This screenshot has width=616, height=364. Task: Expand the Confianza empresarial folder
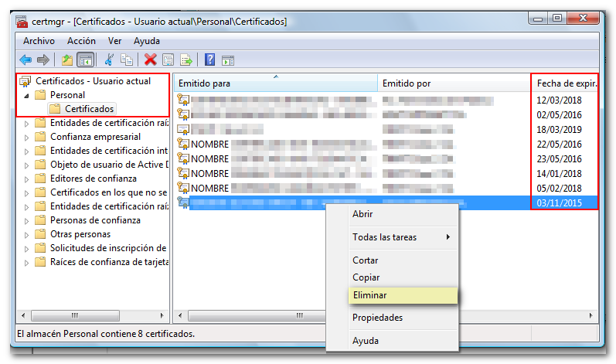click(x=26, y=137)
